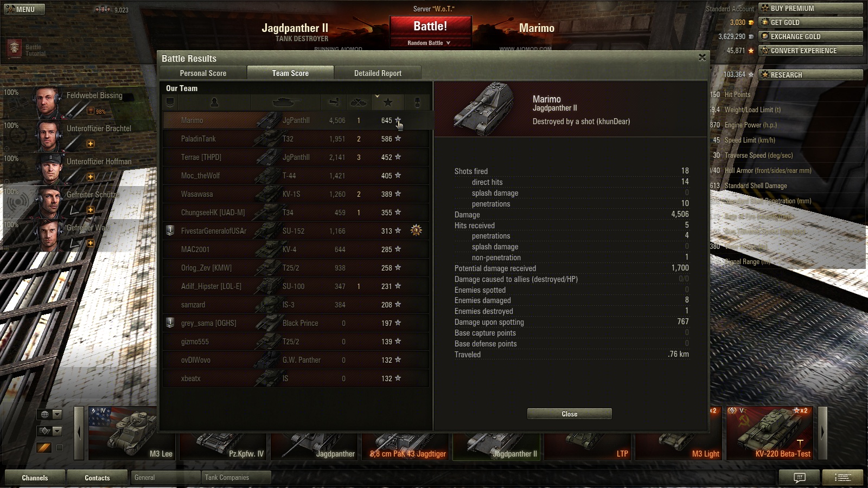Image resolution: width=868 pixels, height=488 pixels.
Task: Toggle the small checkbox beside the orange stripe filter
Action: (60, 448)
